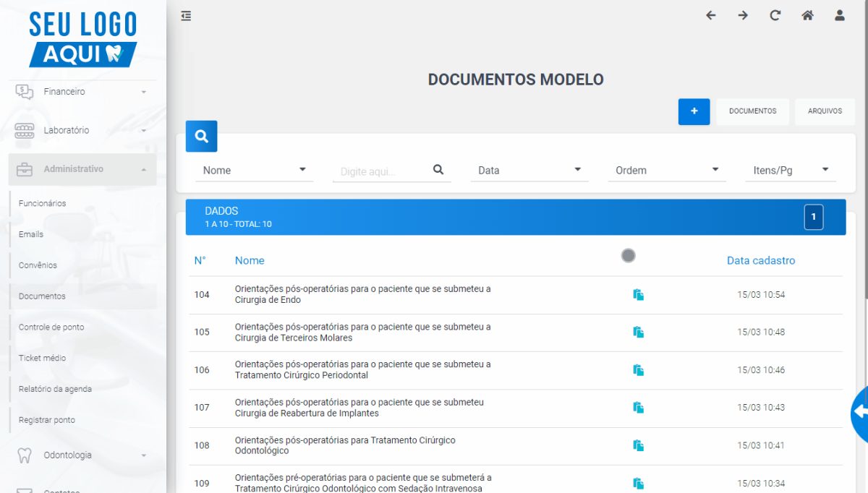This screenshot has height=493, width=868.
Task: Click the copy icon for document 107
Action: 638,408
